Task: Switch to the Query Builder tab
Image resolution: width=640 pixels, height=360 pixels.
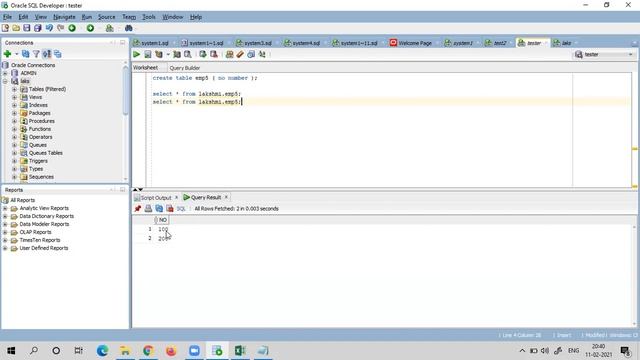Action: pyautogui.click(x=184, y=68)
